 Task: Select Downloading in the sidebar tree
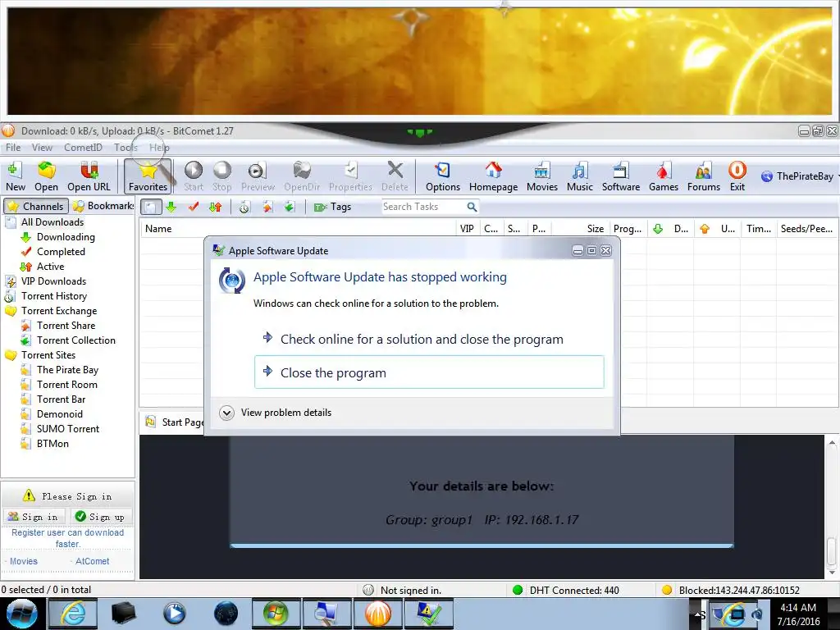(x=66, y=237)
